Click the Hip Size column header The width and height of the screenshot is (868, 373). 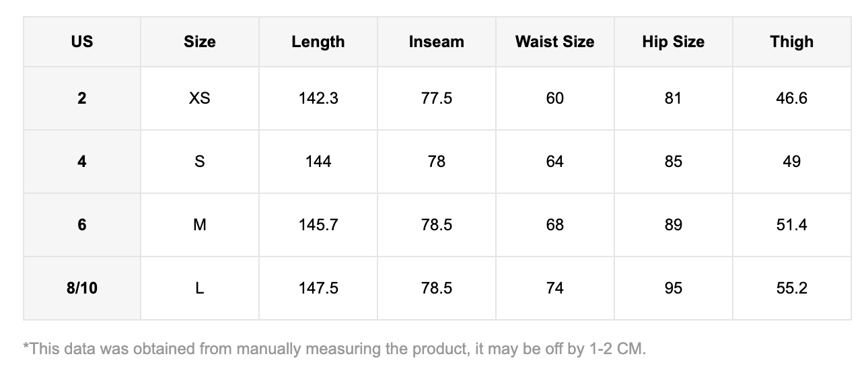[x=674, y=42]
